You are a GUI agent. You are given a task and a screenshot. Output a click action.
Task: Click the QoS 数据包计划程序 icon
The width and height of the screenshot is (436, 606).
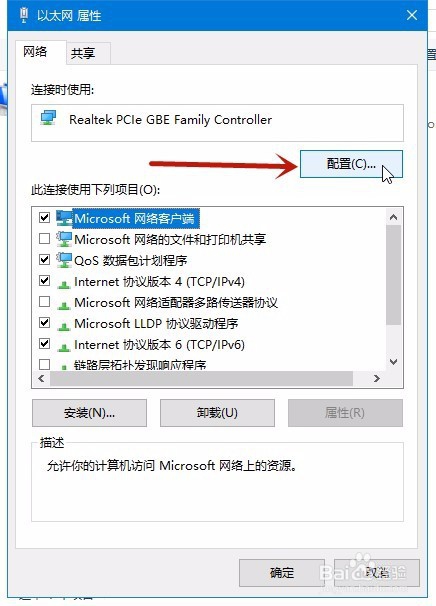coord(64,260)
